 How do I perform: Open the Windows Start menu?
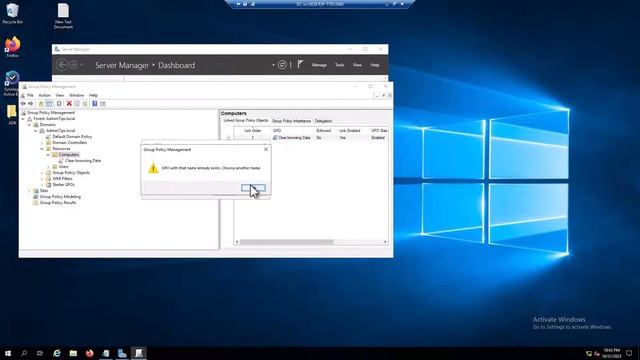8,353
